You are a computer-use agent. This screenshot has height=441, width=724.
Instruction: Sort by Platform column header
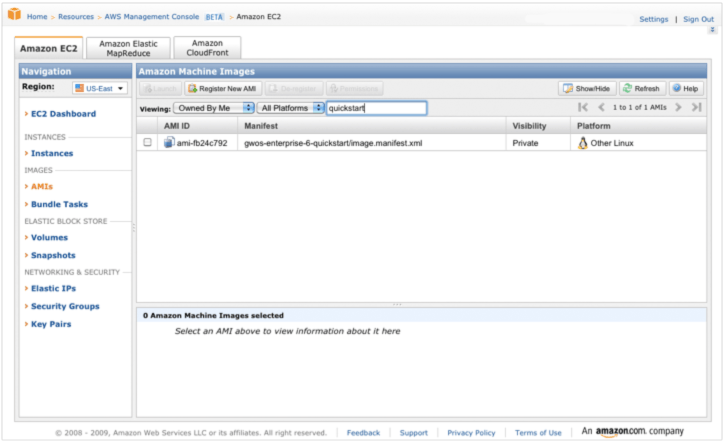pos(639,126)
